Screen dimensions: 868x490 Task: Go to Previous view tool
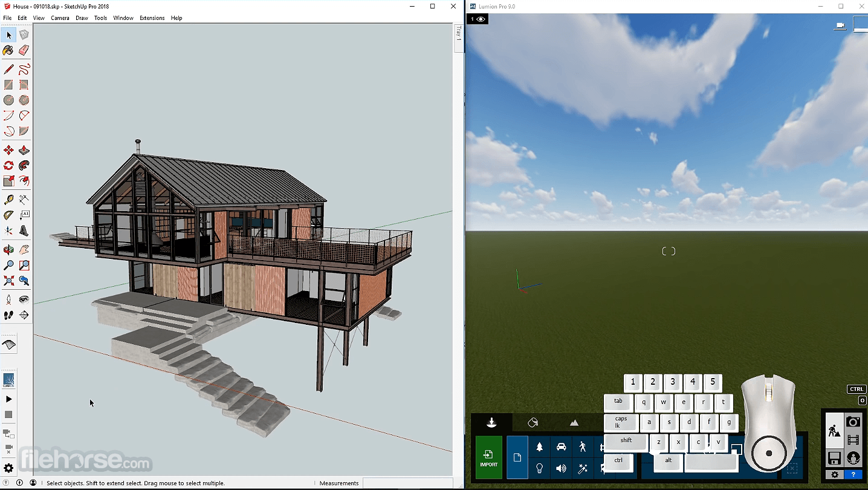point(24,280)
